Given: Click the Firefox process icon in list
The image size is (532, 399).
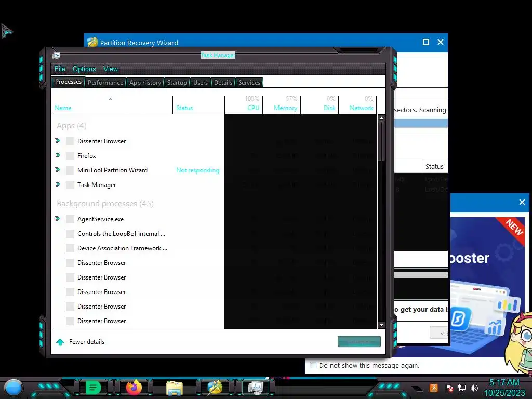Looking at the screenshot, I should click(70, 156).
